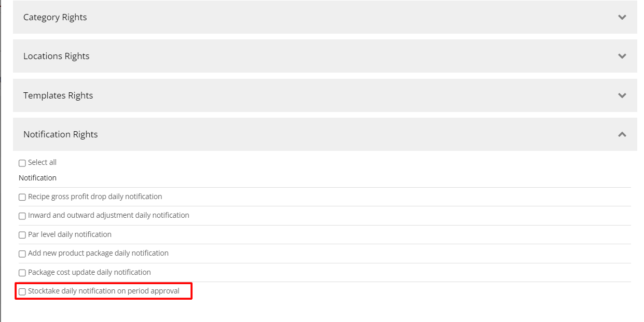Check the Inward and outward adjustment box
The height and width of the screenshot is (322, 644).
tap(22, 216)
